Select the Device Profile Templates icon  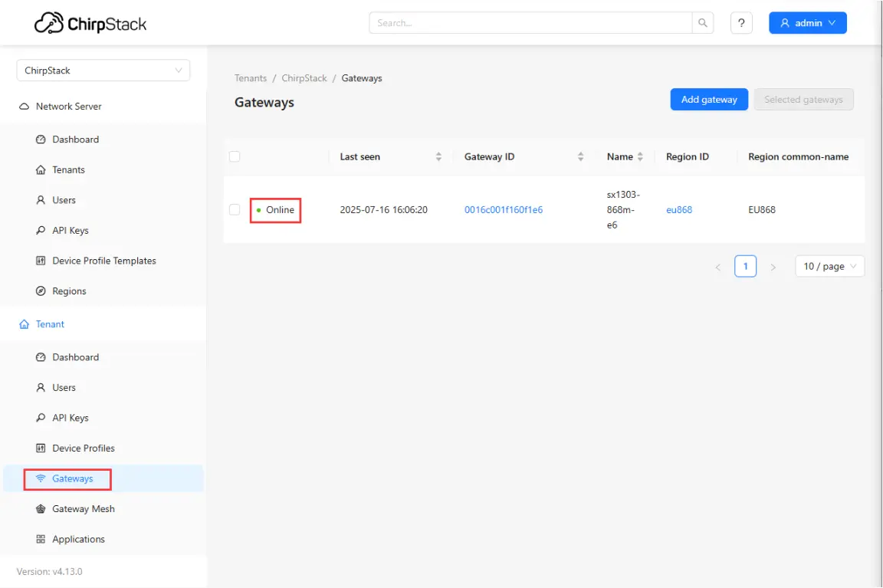click(42, 261)
